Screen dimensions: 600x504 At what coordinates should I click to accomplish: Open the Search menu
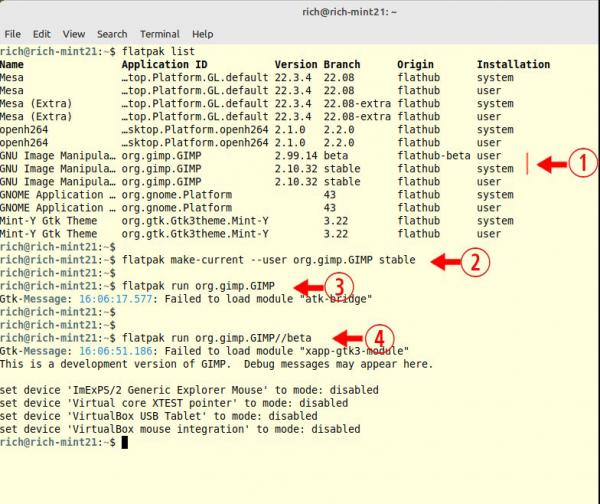click(x=112, y=34)
